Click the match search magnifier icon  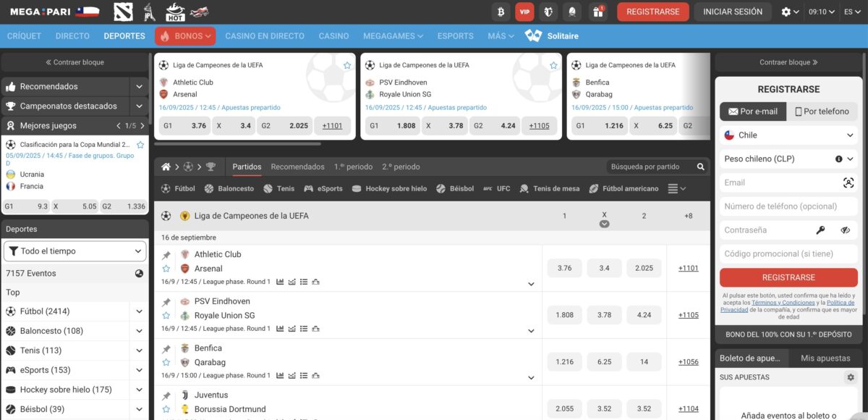700,167
